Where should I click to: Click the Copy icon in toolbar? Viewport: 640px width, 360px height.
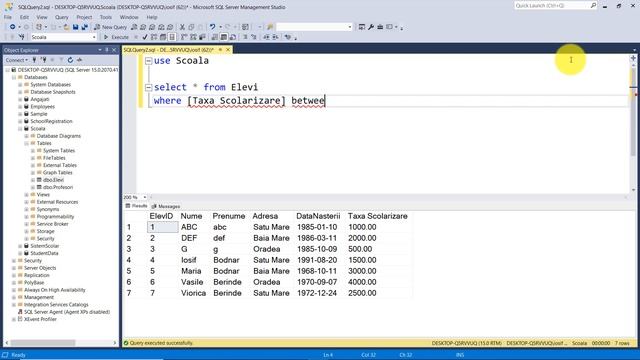click(191, 27)
